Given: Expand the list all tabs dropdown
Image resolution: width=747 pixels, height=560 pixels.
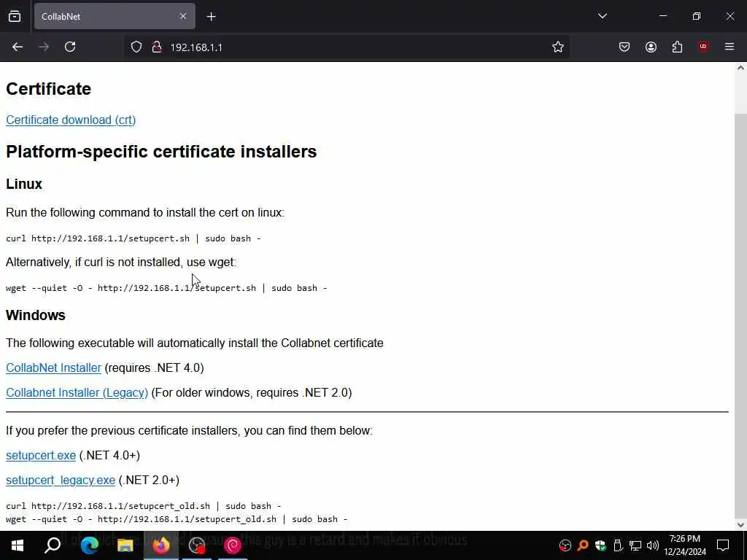Looking at the screenshot, I should pos(602,16).
